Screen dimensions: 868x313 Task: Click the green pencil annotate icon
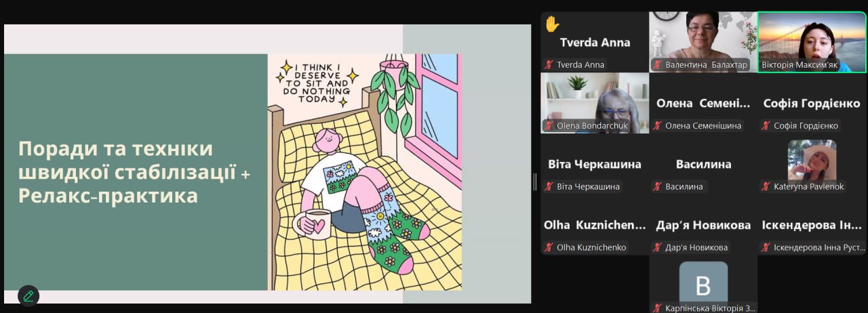(28, 295)
